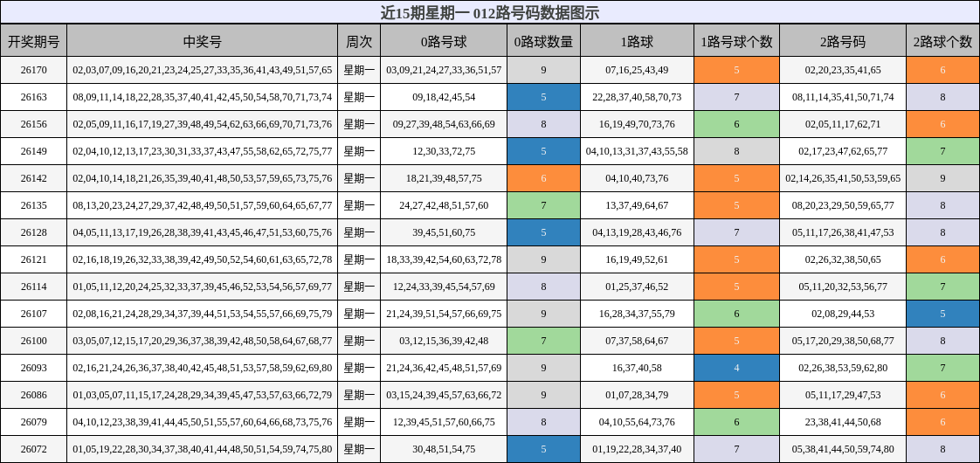The height and width of the screenshot is (463, 980).
Task: Click 0路 numbers 03,09,21,24,27,33,36,51,57
Action: pyautogui.click(x=444, y=70)
